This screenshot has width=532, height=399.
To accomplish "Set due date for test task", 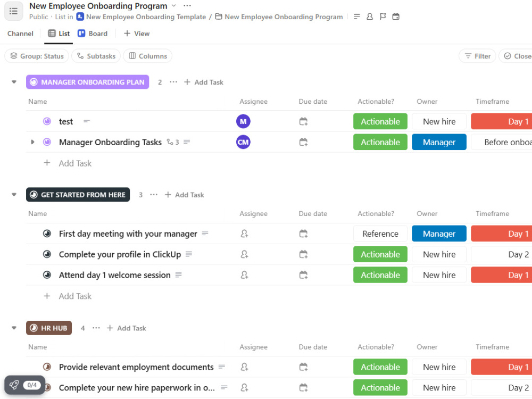I will [x=303, y=121].
